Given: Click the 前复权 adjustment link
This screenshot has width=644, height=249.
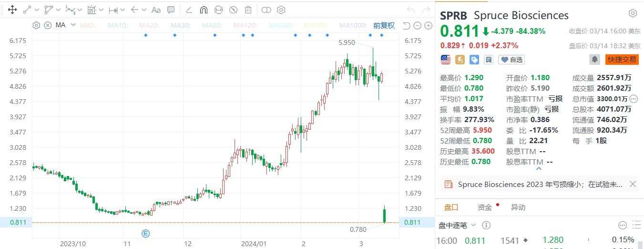Looking at the screenshot, I should coord(384,25).
